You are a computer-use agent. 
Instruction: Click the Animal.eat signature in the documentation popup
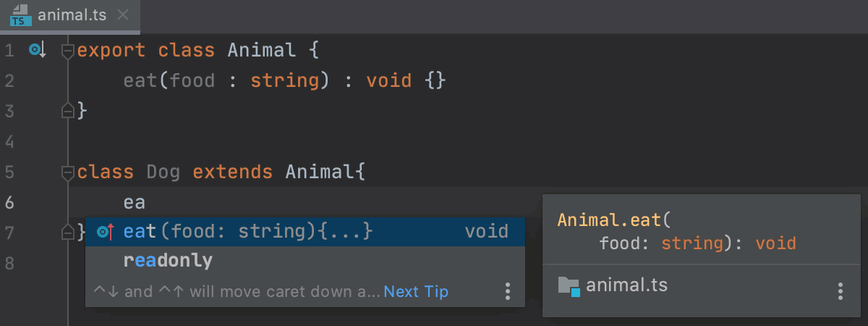[x=615, y=220]
